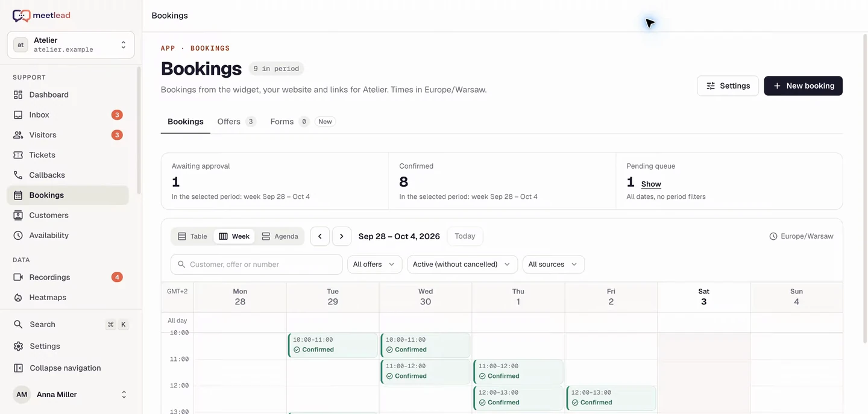Screen dimensions: 868x414
Task: Open the Offers tab
Action: 237,122
